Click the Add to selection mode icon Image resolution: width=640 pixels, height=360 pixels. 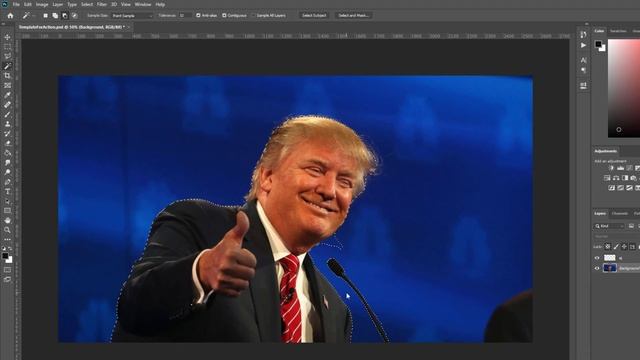(x=55, y=16)
